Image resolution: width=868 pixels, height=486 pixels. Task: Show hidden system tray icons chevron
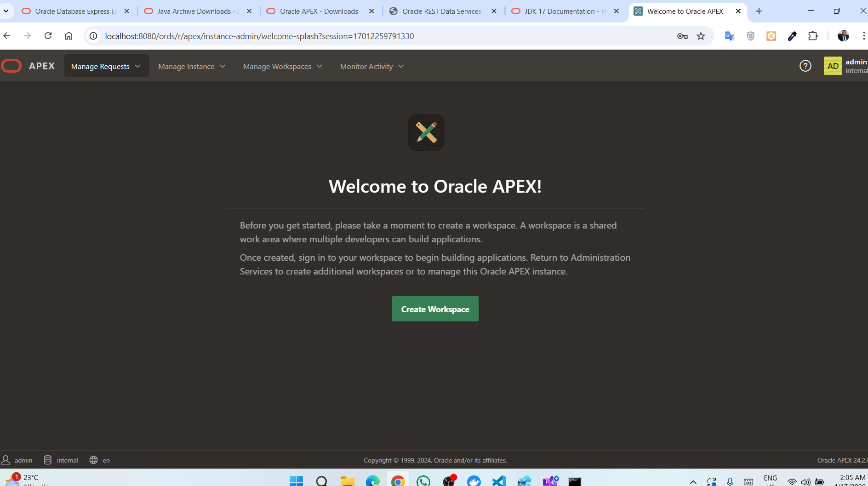pyautogui.click(x=693, y=482)
